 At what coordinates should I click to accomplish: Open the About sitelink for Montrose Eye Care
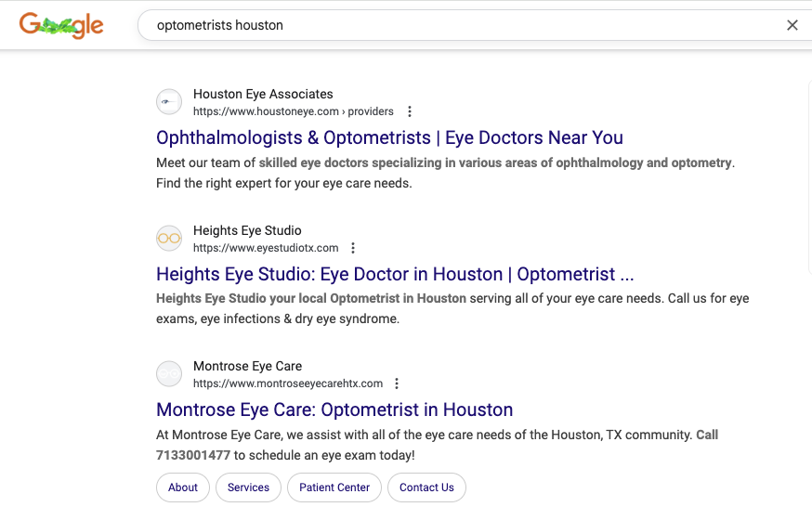(183, 487)
